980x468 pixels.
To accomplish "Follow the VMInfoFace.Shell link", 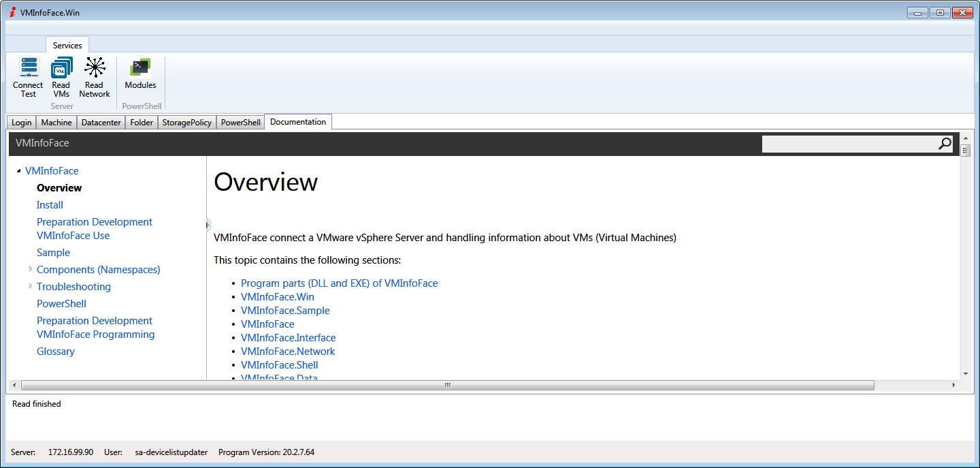I will 280,365.
